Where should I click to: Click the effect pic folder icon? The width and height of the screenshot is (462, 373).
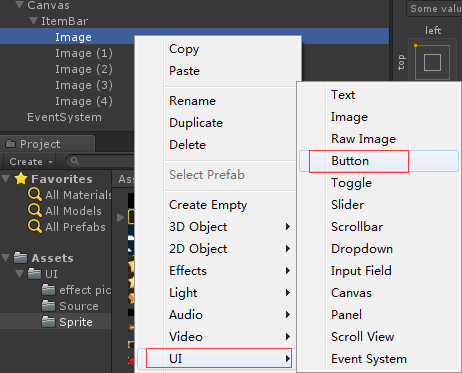click(49, 290)
